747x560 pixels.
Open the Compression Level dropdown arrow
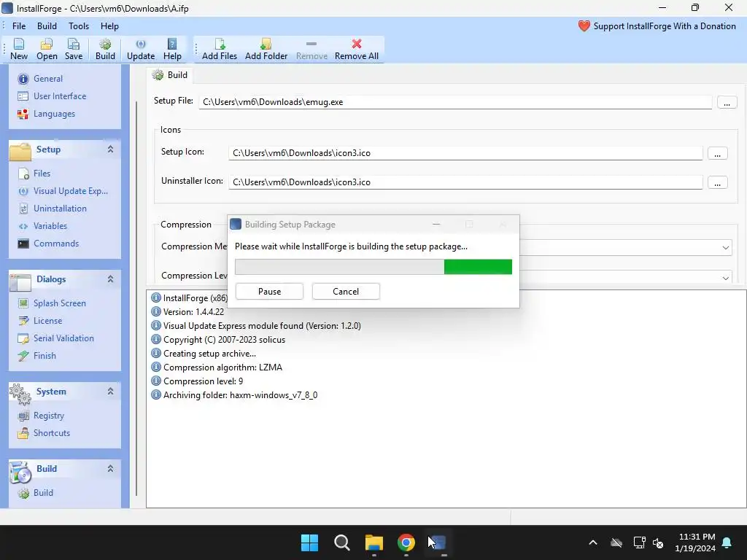(x=725, y=278)
